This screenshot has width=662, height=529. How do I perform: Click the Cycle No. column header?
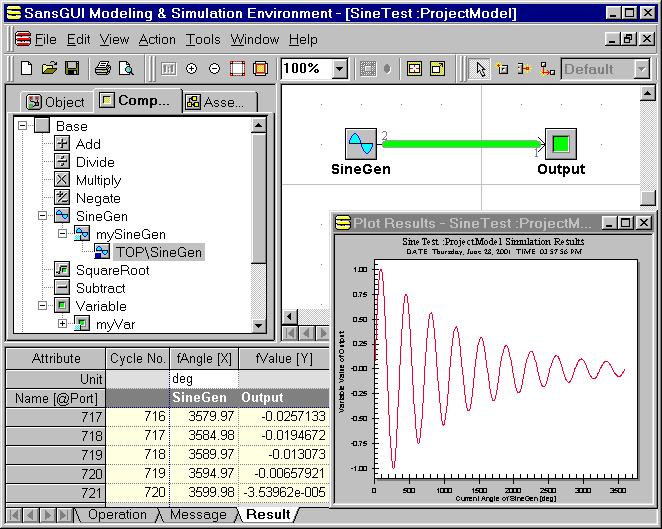coord(138,358)
